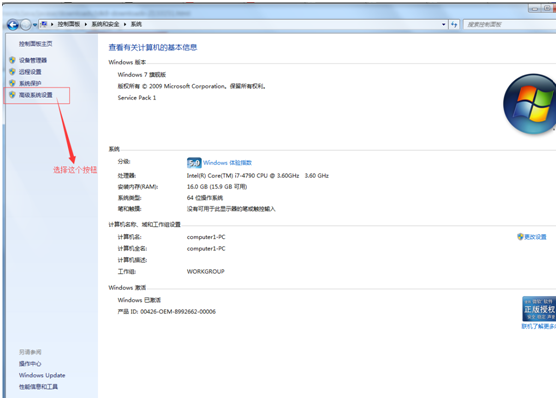
Task: Open 控制面板主页 link in sidebar
Action: coord(36,44)
